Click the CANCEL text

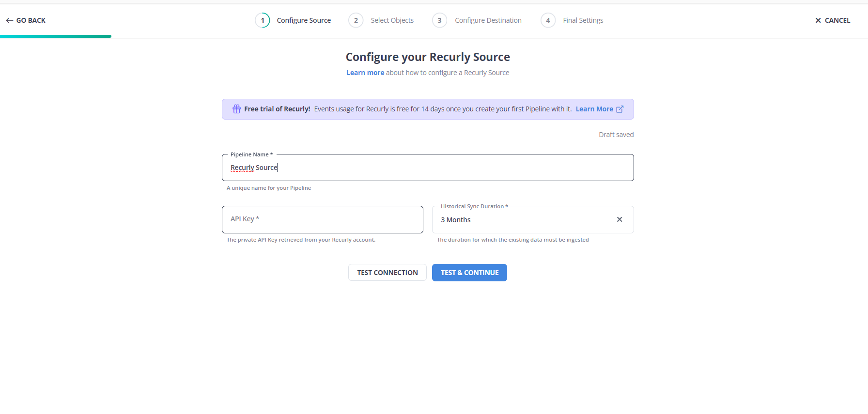coord(837,20)
